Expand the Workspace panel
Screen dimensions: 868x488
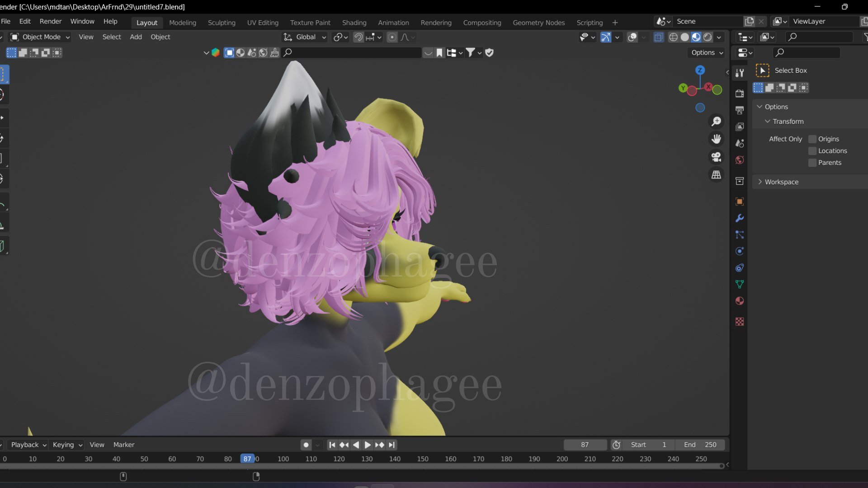click(781, 182)
